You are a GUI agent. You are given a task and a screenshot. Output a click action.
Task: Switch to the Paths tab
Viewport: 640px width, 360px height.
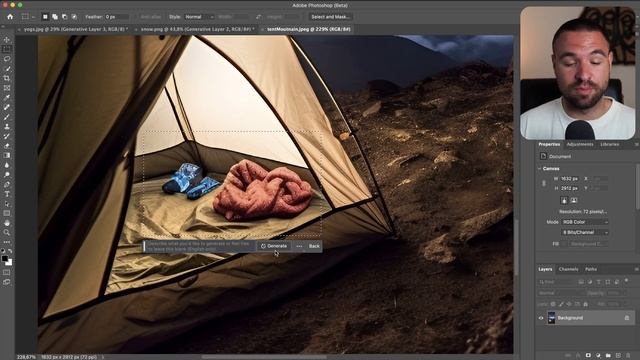click(x=591, y=269)
